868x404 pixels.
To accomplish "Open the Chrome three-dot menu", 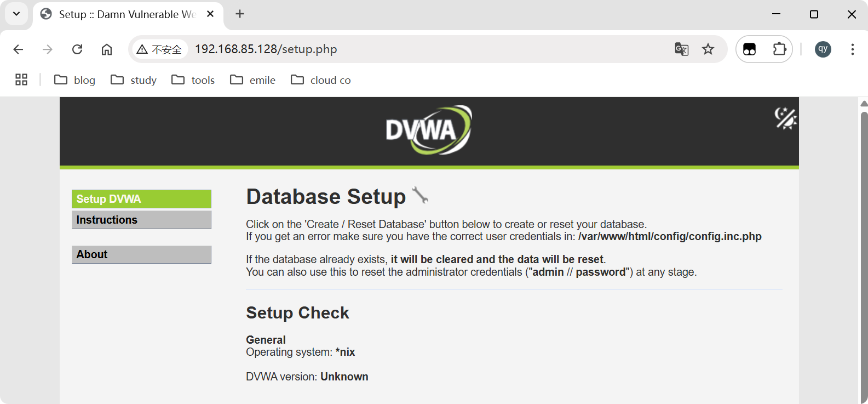I will [x=852, y=49].
